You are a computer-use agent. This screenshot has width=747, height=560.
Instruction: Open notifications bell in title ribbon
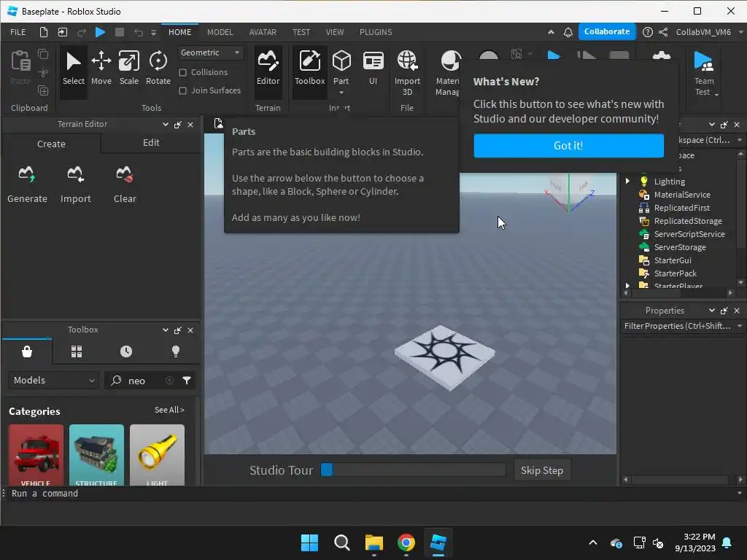pos(568,32)
